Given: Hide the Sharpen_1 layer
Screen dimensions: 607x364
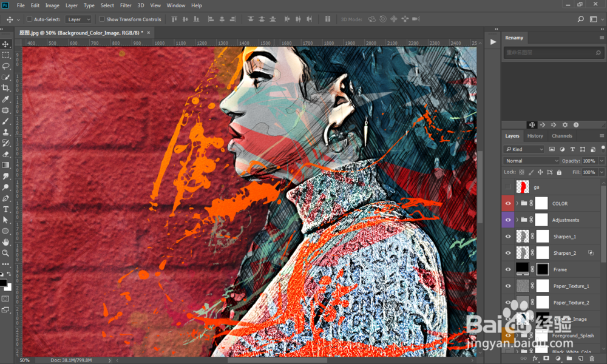Looking at the screenshot, I should (508, 237).
